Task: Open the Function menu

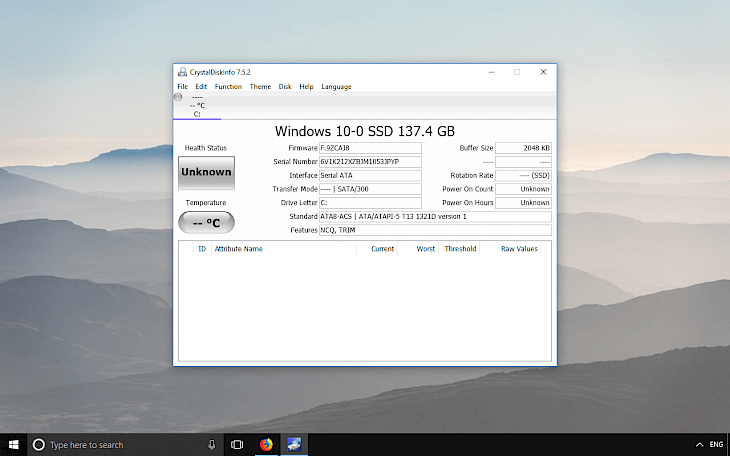Action: pos(228,87)
